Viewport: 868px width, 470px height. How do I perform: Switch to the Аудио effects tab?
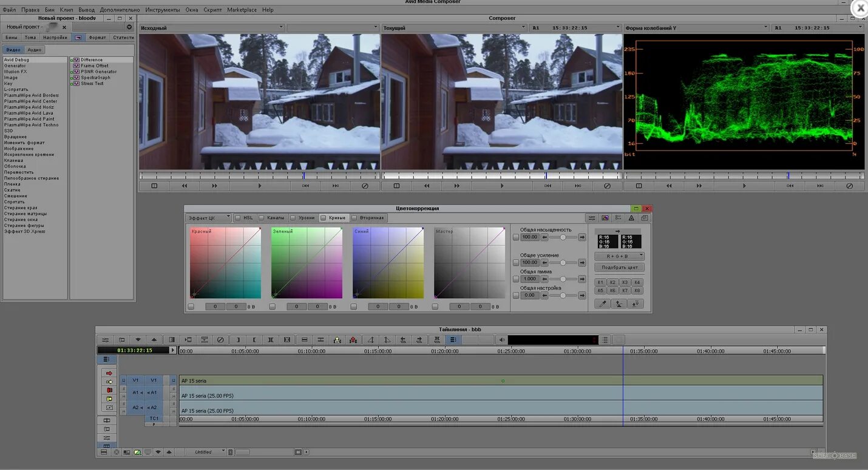(35, 50)
